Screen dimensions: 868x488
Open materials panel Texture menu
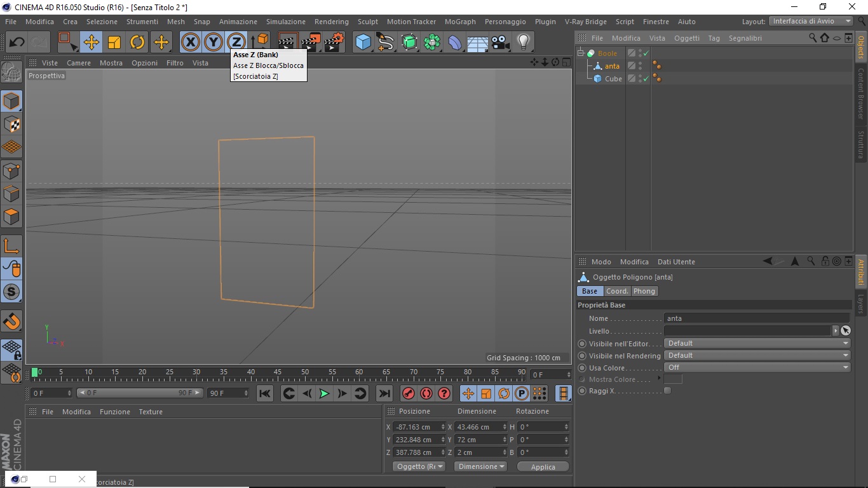click(x=151, y=412)
